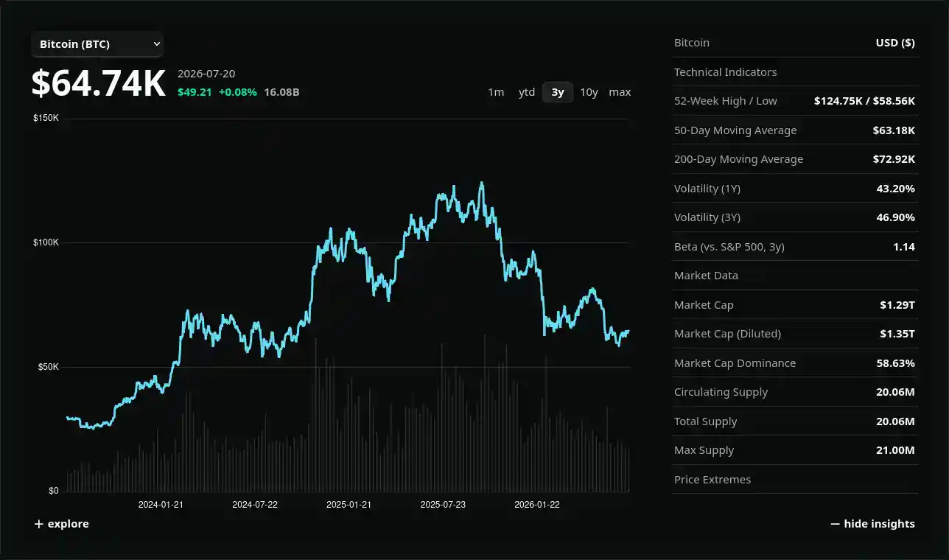Select the 3y time range

pyautogui.click(x=558, y=92)
